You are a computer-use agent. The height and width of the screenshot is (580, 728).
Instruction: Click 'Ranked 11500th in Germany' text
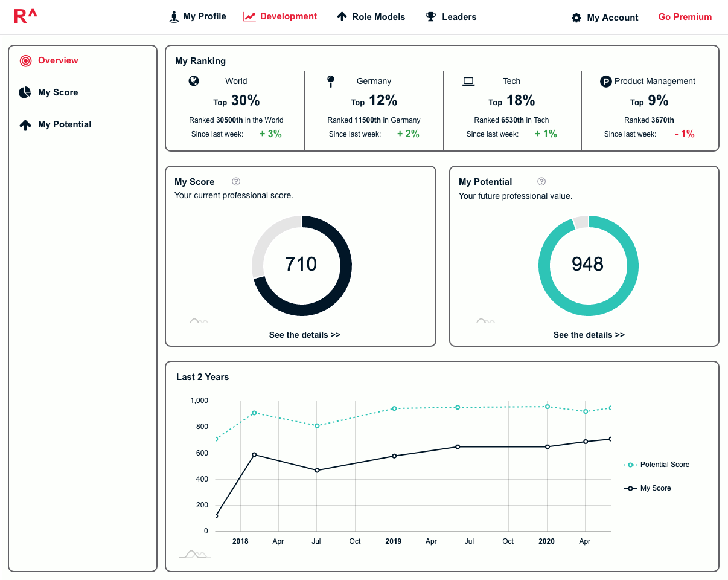click(374, 120)
